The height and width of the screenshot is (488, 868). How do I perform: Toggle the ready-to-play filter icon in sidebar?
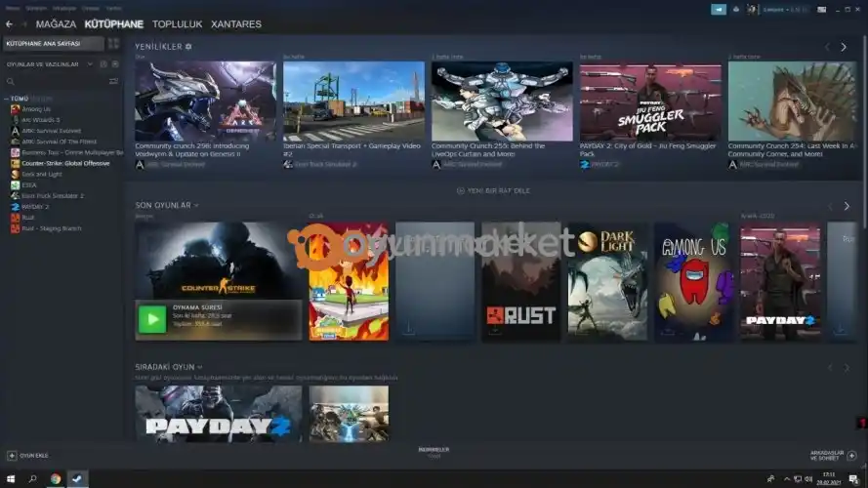pos(115,64)
